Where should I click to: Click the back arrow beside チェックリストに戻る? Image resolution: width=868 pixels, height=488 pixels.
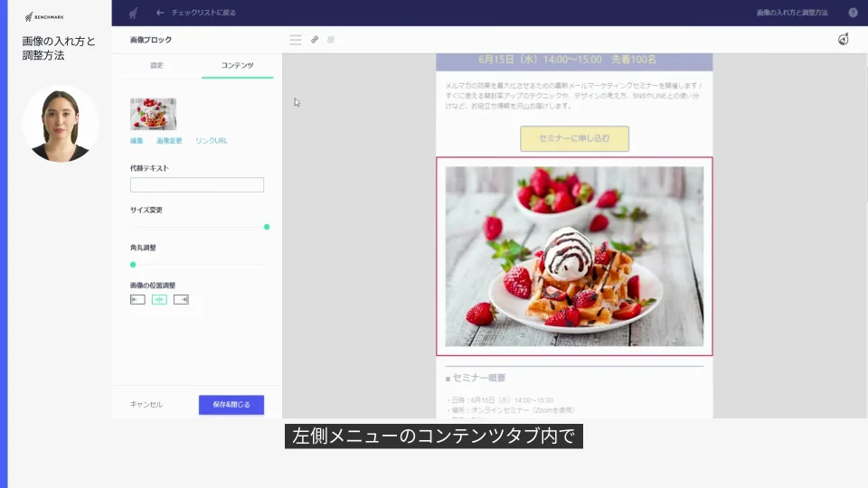point(160,12)
